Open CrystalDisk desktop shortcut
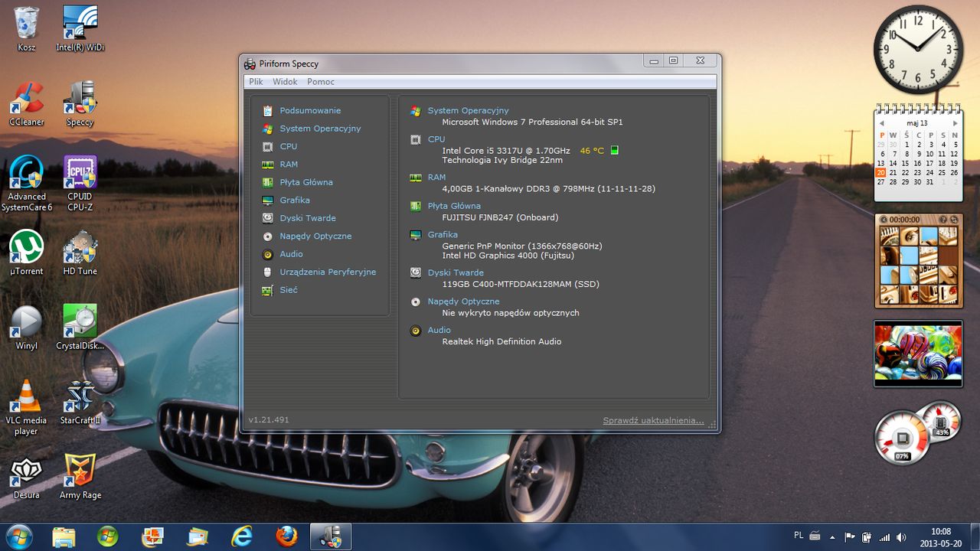 coord(80,328)
